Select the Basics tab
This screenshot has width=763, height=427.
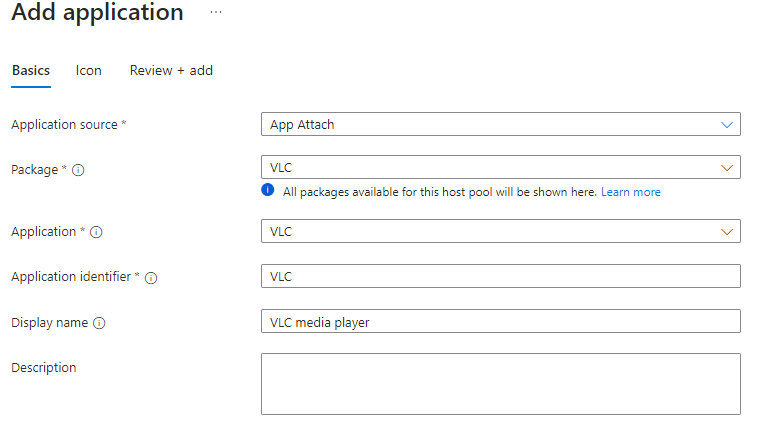[x=31, y=71]
